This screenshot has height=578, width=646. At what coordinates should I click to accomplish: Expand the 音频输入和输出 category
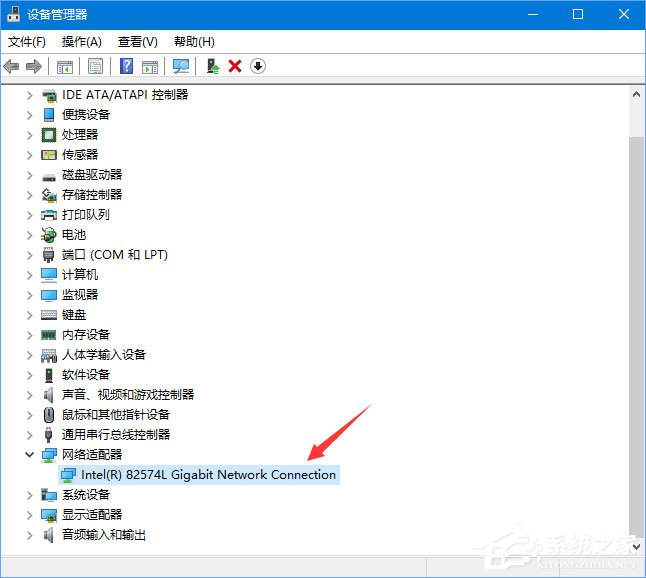30,535
